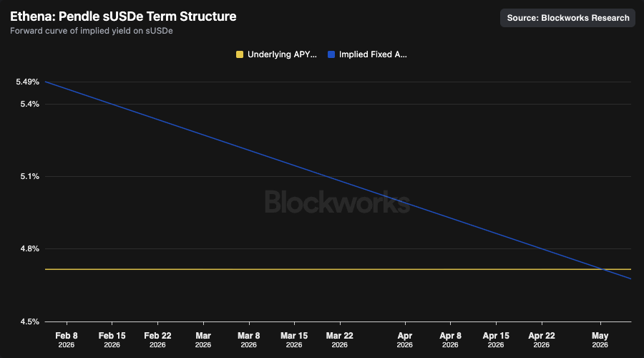The image size is (644, 358).
Task: Click the Mar 2026 x-axis label
Action: pos(203,340)
